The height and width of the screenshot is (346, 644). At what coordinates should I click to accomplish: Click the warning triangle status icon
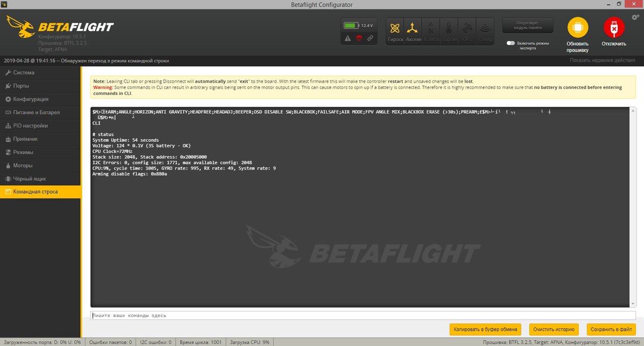click(348, 39)
